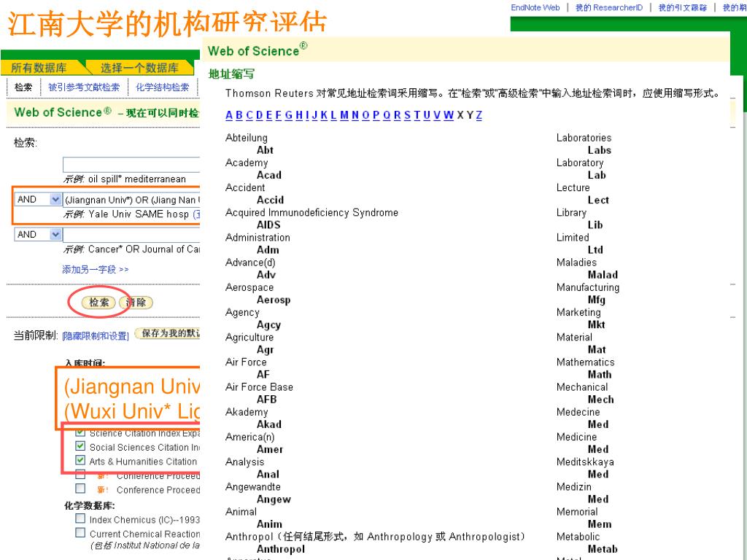Viewport: 747px width, 560px height.
Task: Click the 'Abteilung' entry text
Action: tap(247, 138)
